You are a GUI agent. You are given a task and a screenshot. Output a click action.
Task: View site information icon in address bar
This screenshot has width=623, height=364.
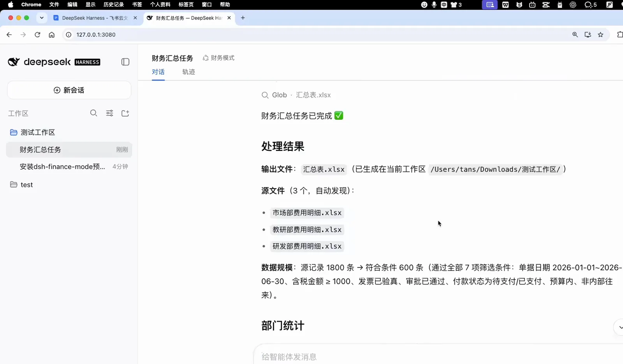pos(69,35)
